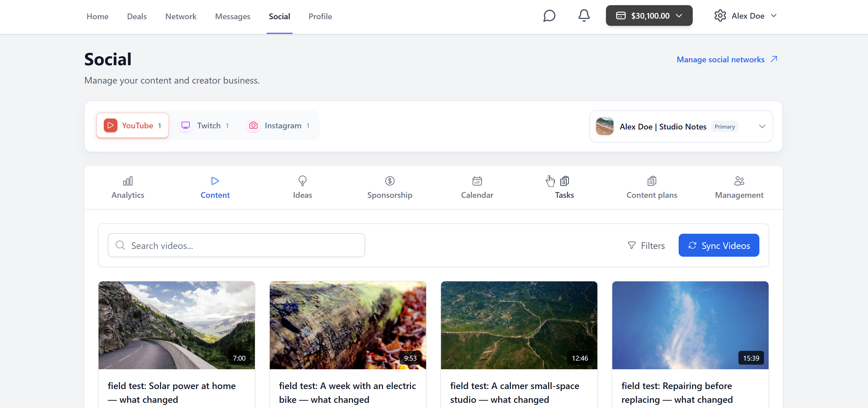Click the YouTube play logo icon
The image size is (868, 408).
tap(111, 125)
